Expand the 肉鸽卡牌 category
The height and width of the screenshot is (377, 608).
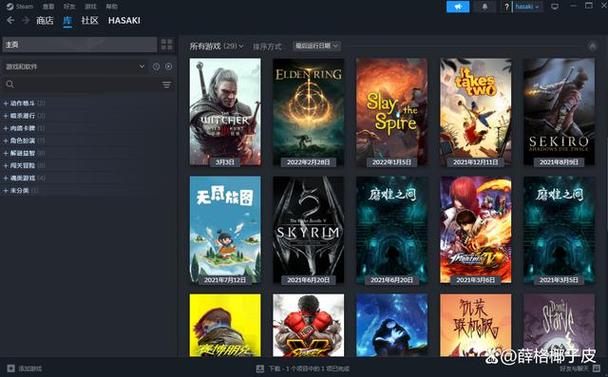pyautogui.click(x=24, y=128)
